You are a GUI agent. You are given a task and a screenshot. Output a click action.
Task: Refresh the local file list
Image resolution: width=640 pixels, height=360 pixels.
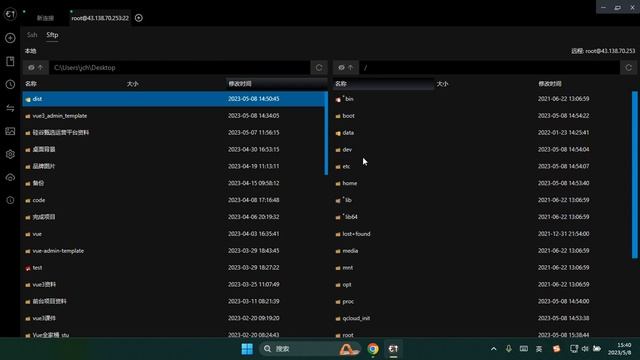click(x=319, y=68)
